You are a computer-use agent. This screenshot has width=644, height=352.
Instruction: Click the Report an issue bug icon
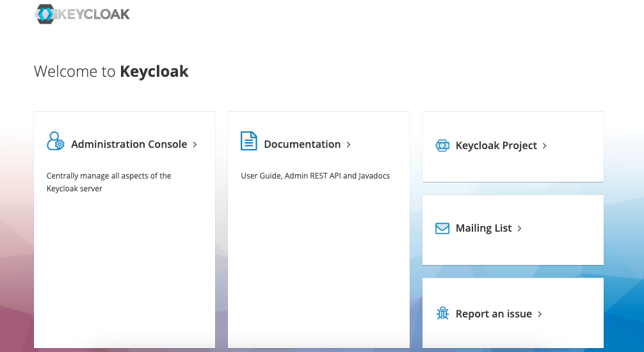click(442, 314)
